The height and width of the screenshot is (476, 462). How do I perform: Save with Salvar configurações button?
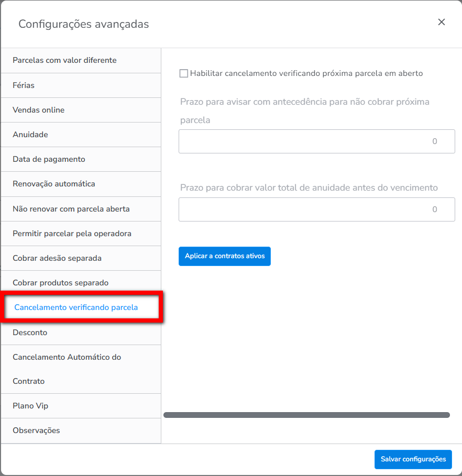(x=413, y=459)
